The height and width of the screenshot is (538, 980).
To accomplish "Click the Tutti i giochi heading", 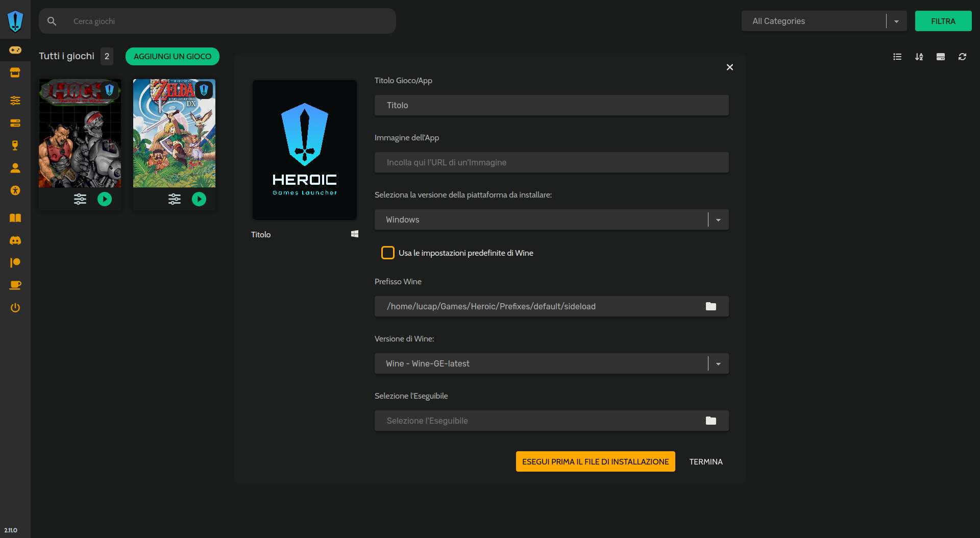I will pyautogui.click(x=67, y=56).
